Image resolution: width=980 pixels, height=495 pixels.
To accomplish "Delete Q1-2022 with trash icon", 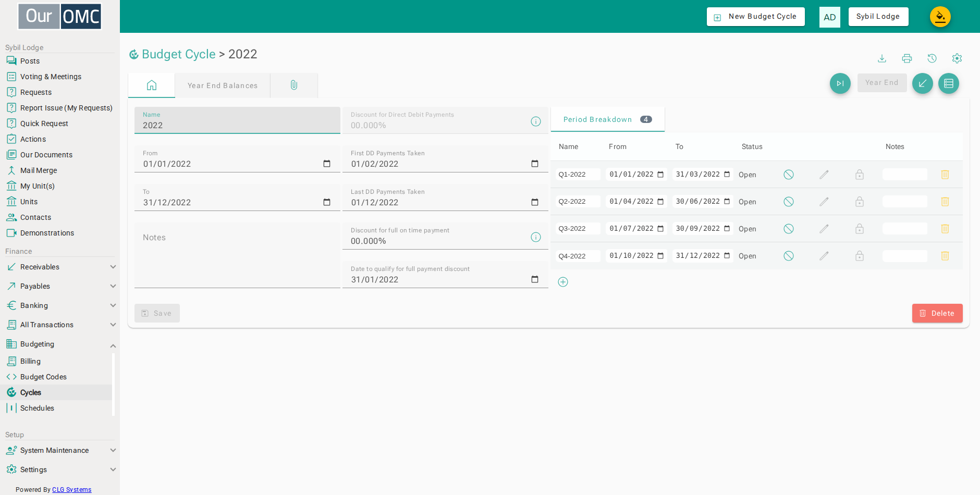I will (x=945, y=175).
